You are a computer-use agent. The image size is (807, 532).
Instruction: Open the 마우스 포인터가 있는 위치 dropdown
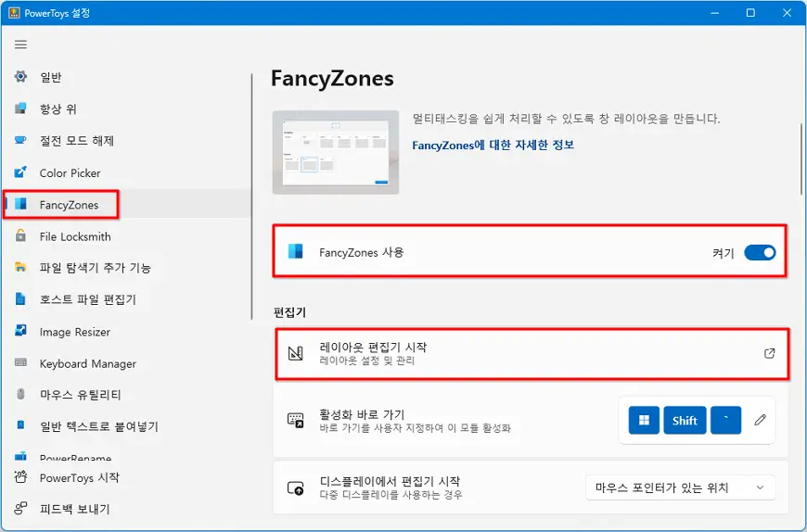(680, 488)
